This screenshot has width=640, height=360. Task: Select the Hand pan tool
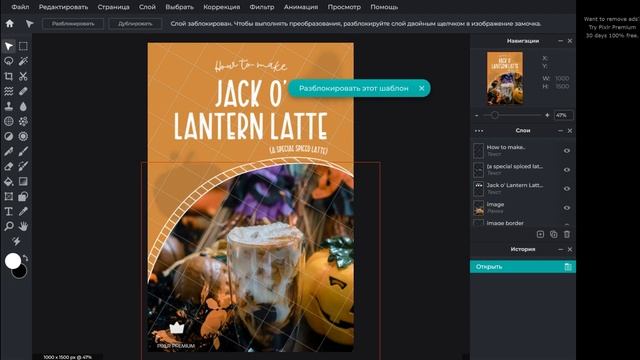(x=23, y=226)
